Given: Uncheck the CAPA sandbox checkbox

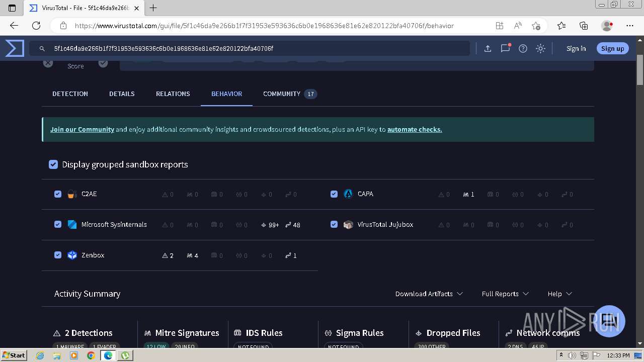Looking at the screenshot, I should pyautogui.click(x=334, y=194).
